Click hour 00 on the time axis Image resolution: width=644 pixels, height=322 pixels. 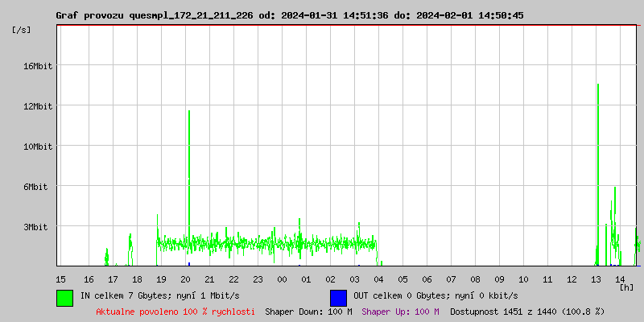coord(282,279)
